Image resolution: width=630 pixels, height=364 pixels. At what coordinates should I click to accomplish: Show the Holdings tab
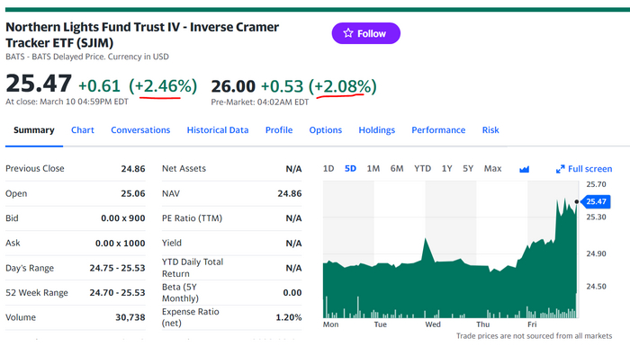pyautogui.click(x=377, y=130)
